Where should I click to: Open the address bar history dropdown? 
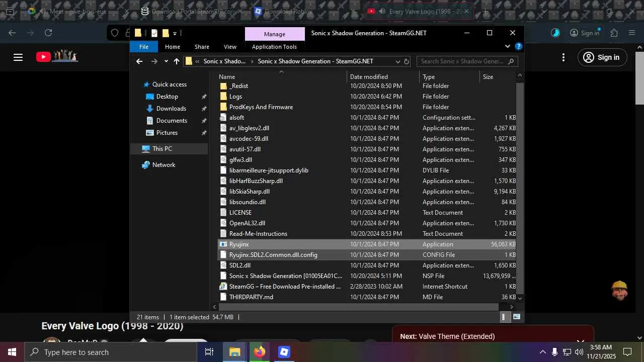[397, 61]
